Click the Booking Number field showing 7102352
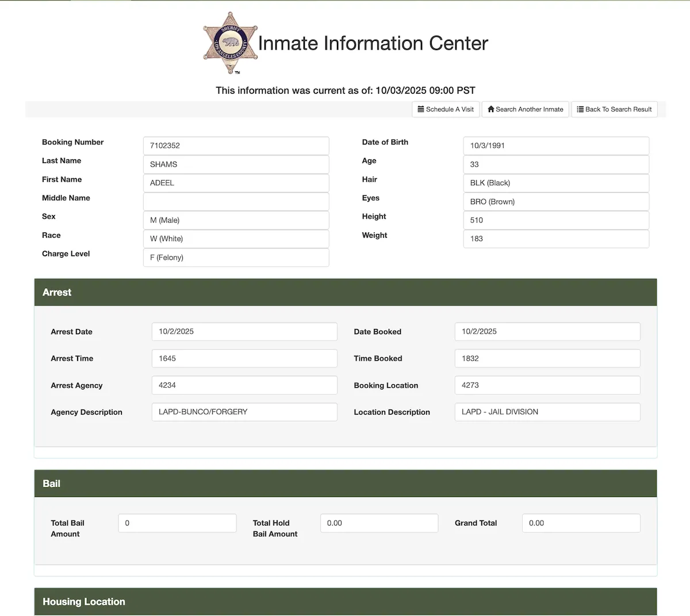 [x=236, y=146]
